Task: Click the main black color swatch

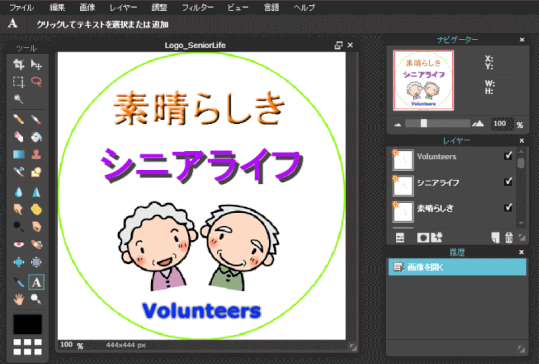Action: pos(28,324)
